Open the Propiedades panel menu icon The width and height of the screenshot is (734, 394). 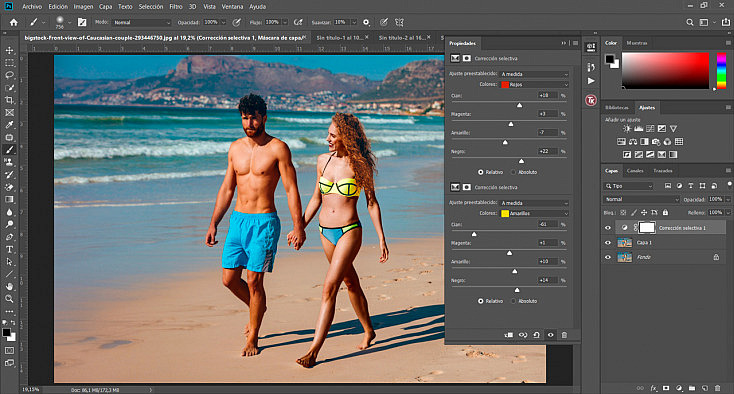click(575, 43)
